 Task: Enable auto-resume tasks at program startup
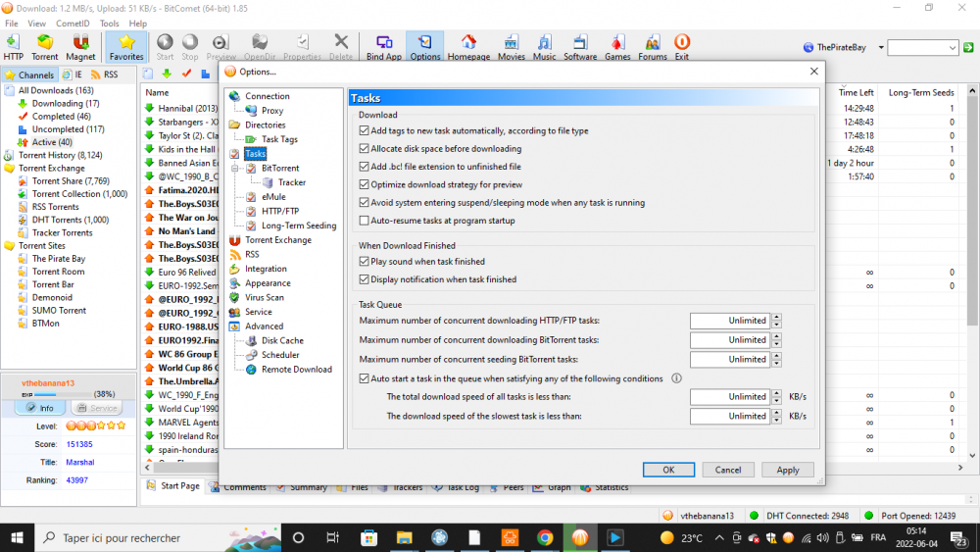coord(364,221)
